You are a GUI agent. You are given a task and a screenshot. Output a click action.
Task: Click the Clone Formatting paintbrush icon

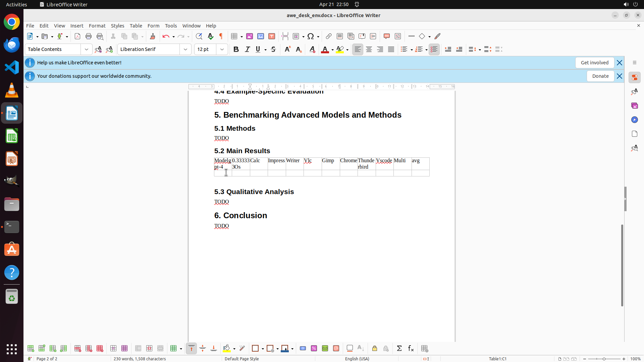point(153,36)
